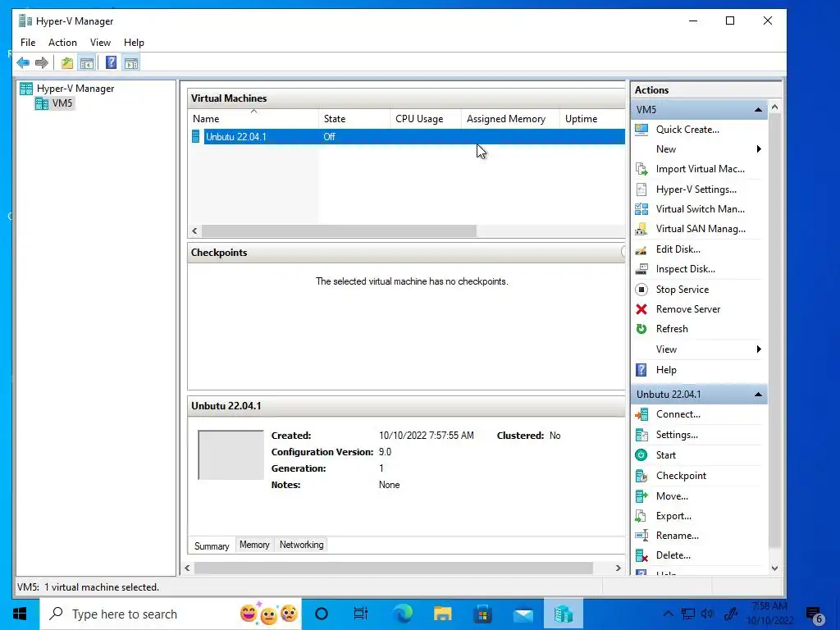840x630 pixels.
Task: Click the Checkpoint icon in Actions
Action: tap(641, 476)
